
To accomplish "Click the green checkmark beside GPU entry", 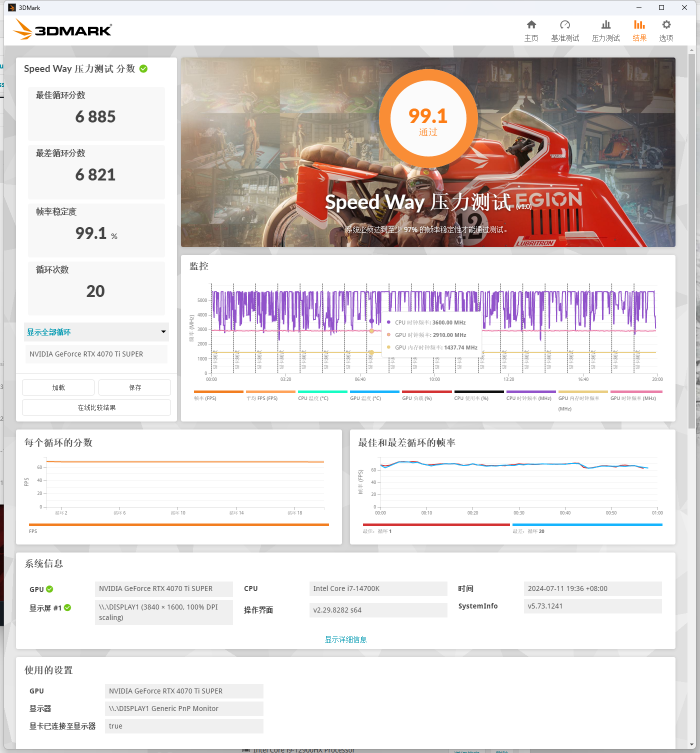I will (49, 589).
